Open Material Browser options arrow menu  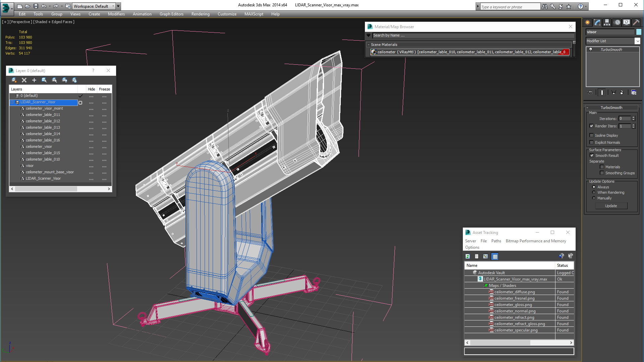point(368,35)
